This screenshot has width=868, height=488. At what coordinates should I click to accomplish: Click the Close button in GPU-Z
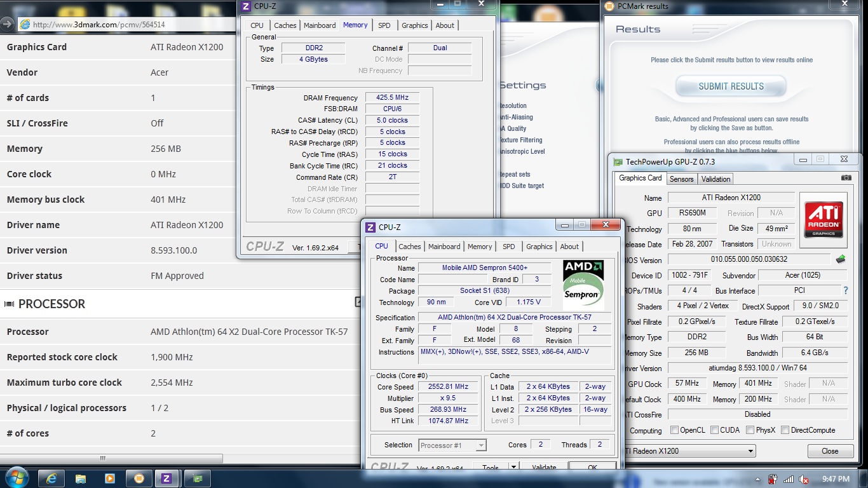[x=830, y=451]
